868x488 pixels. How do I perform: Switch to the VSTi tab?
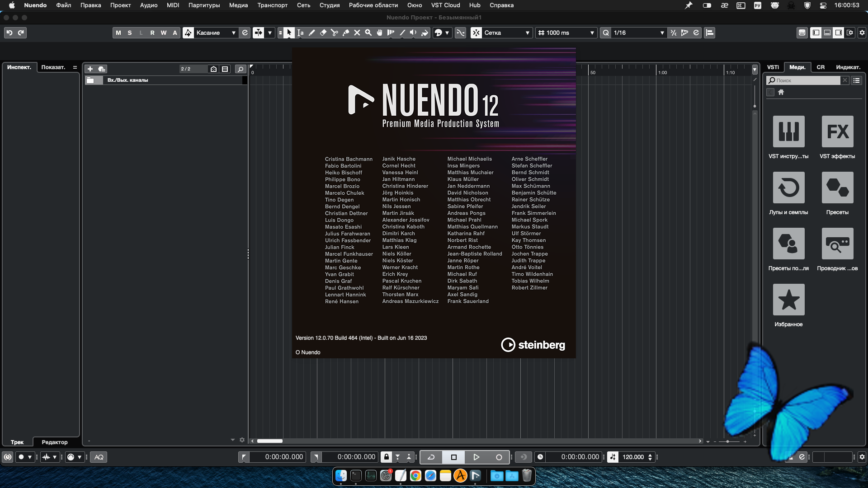773,67
